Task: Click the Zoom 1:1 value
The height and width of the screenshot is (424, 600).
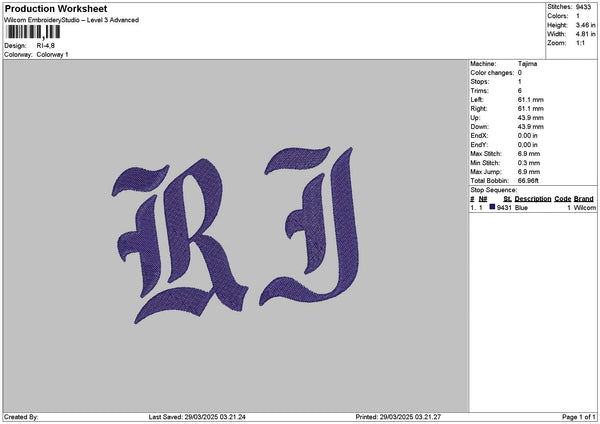Action: point(578,43)
